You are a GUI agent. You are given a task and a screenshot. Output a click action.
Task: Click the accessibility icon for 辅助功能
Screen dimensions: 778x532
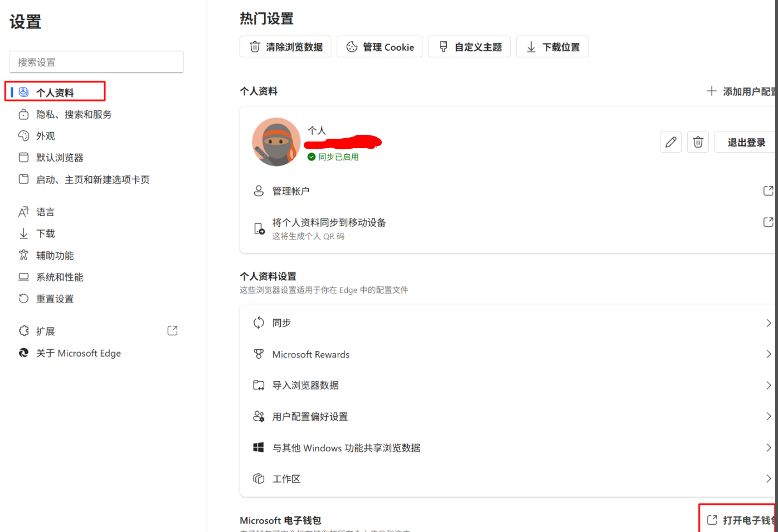tap(23, 255)
